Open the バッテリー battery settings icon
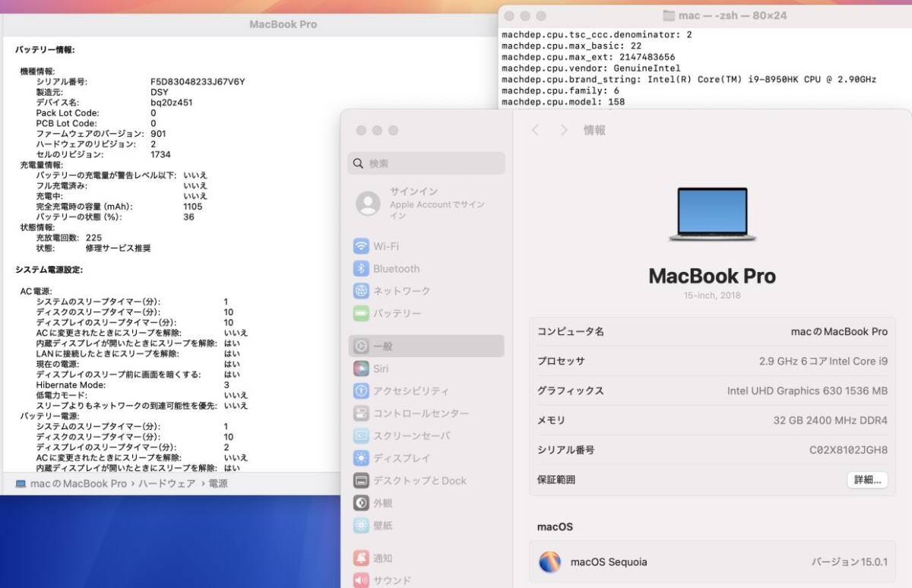Viewport: 912px width, 588px height. click(362, 313)
